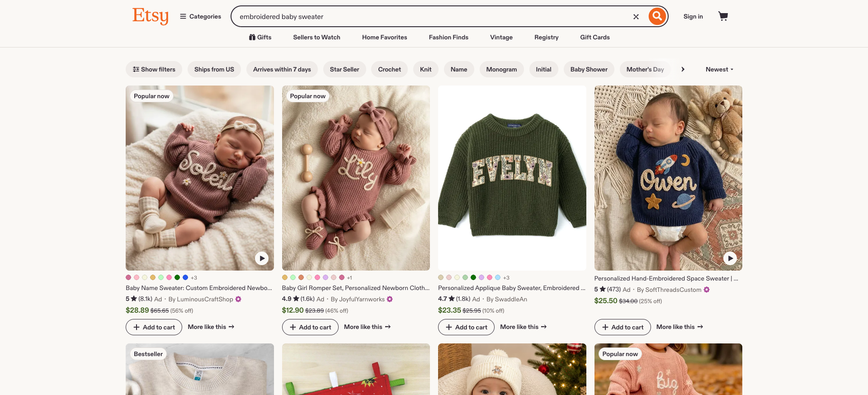The height and width of the screenshot is (395, 868).
Task: Play the video on the Owen space sweater
Action: pyautogui.click(x=730, y=258)
